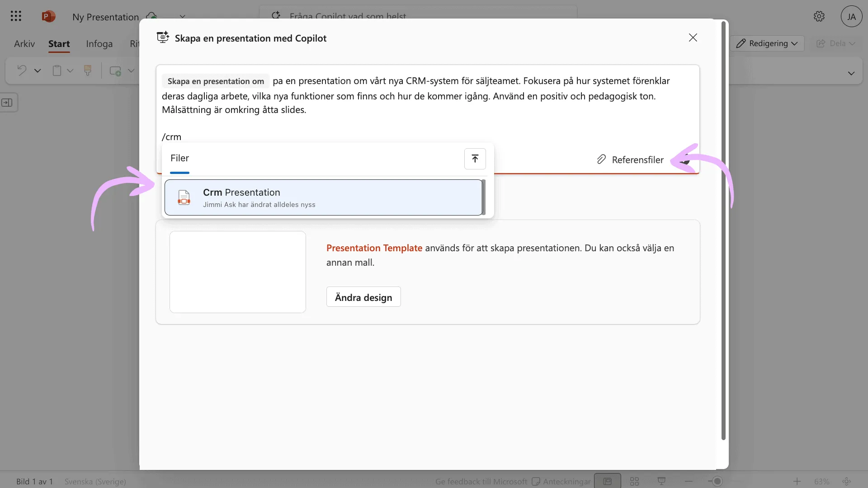Open the Infoga ribbon tab

99,43
